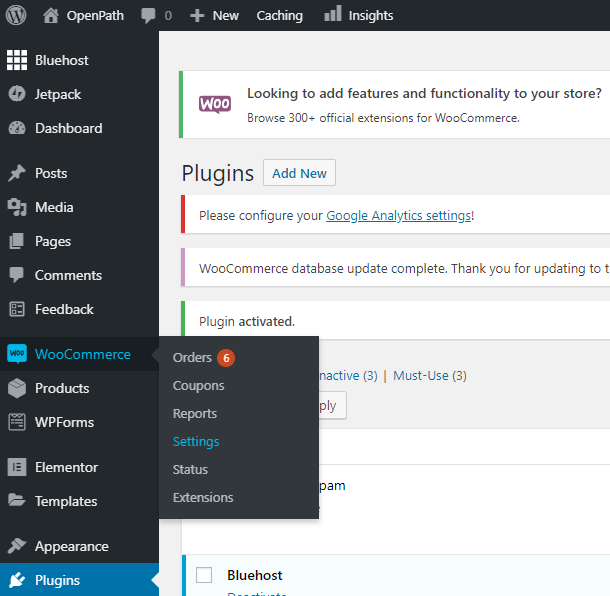
Task: Click the 'Plugin activated.' notice text
Action: point(247,322)
